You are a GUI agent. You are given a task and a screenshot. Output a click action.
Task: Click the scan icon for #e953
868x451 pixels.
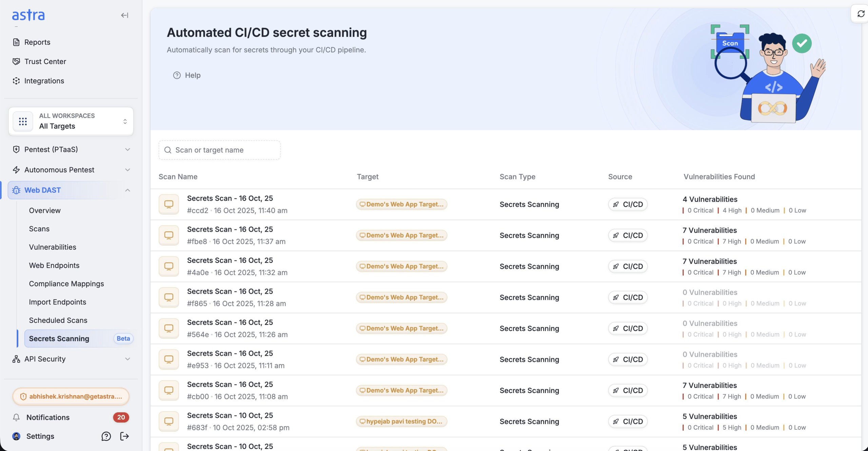click(169, 360)
